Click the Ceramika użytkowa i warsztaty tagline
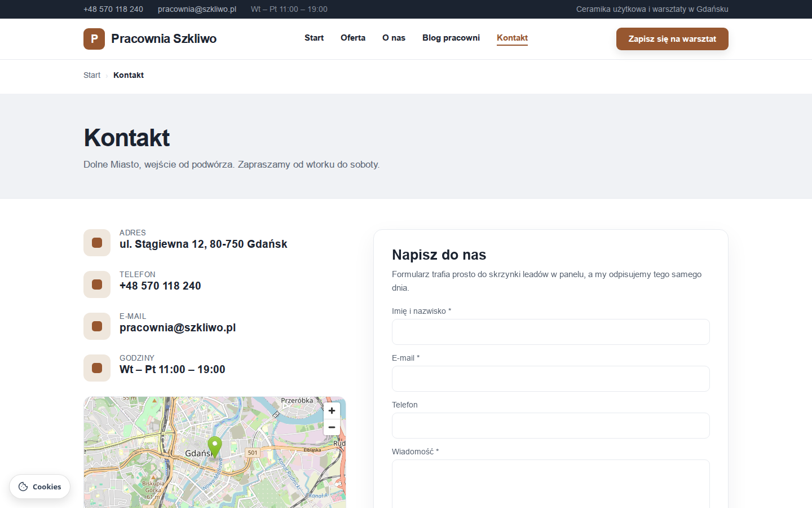Viewport: 812px width, 508px height. point(652,9)
